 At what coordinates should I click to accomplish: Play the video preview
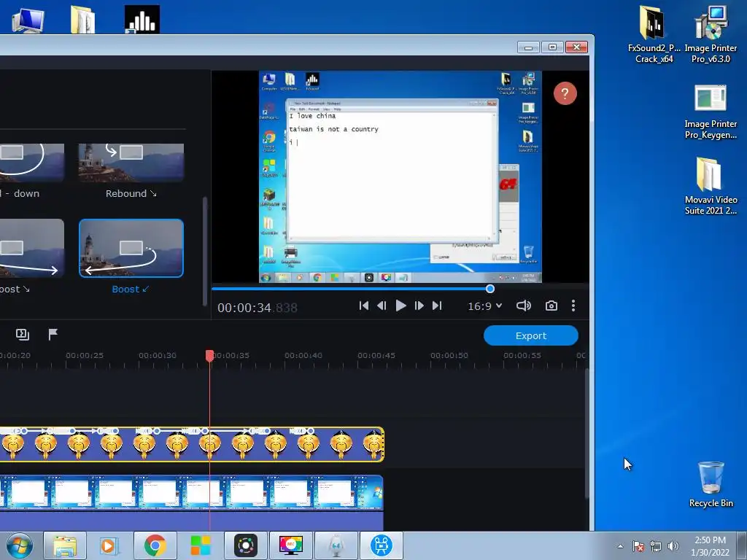tap(400, 306)
